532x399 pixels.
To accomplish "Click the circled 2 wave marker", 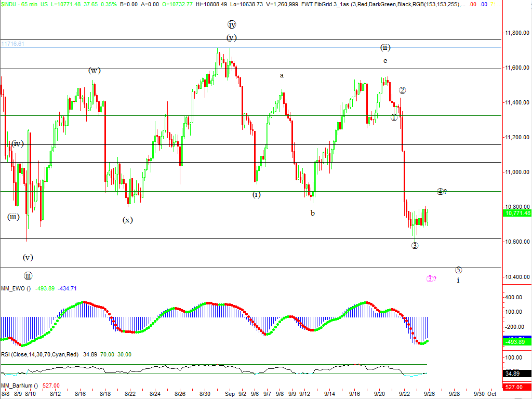I will [402, 90].
